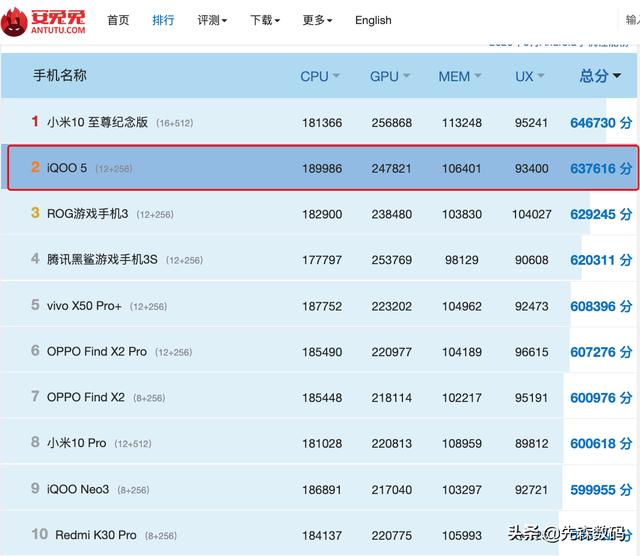Click MEM score 108959 of 小米10 Pro
This screenshot has width=640, height=556.
coord(462,444)
